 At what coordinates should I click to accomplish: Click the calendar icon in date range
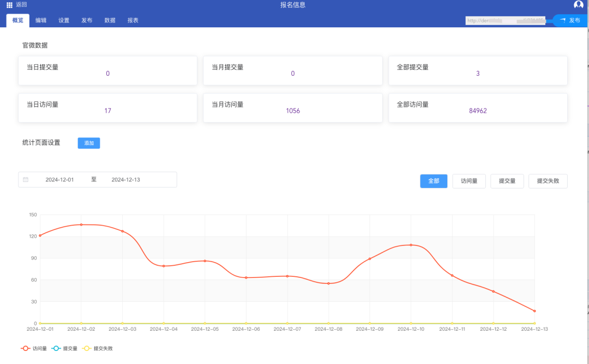[x=26, y=180]
